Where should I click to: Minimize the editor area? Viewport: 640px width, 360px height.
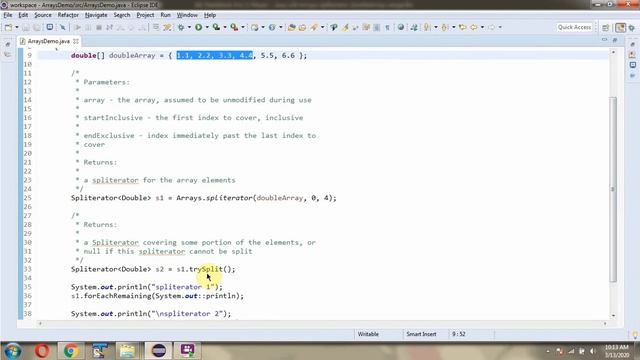(x=604, y=40)
